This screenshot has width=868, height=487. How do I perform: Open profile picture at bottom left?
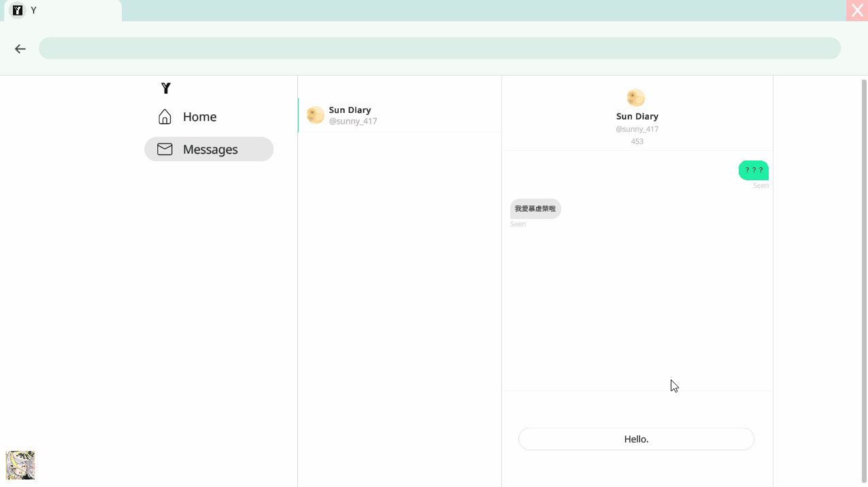point(20,465)
